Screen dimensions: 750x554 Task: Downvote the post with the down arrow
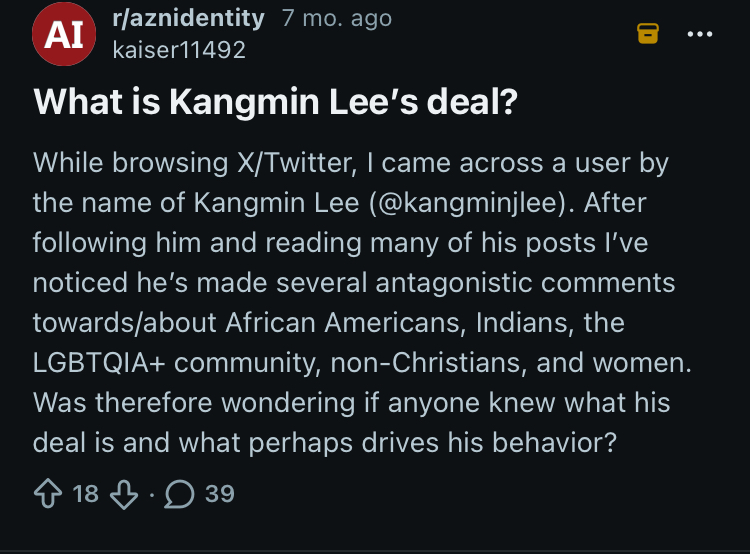click(124, 494)
